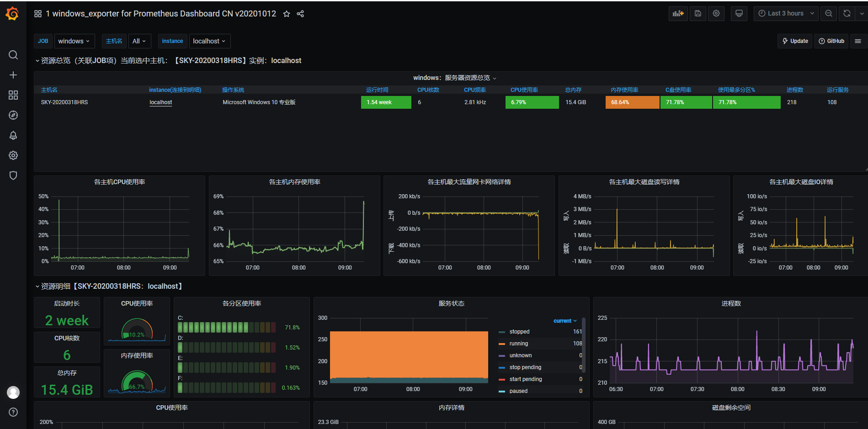Collapse the 资源明细 row section
868x429 pixels.
point(37,286)
